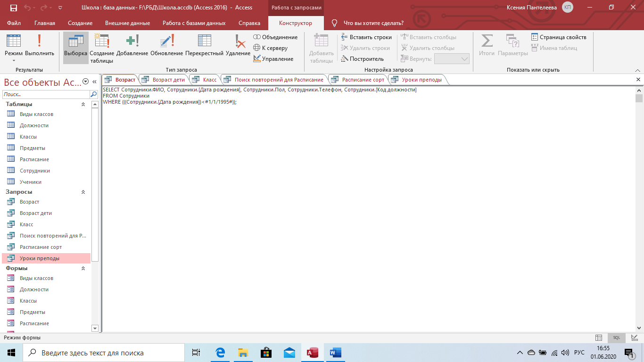Viewport: 644px width, 362px height.
Task: Save the database with floppy icon
Action: pos(13,8)
